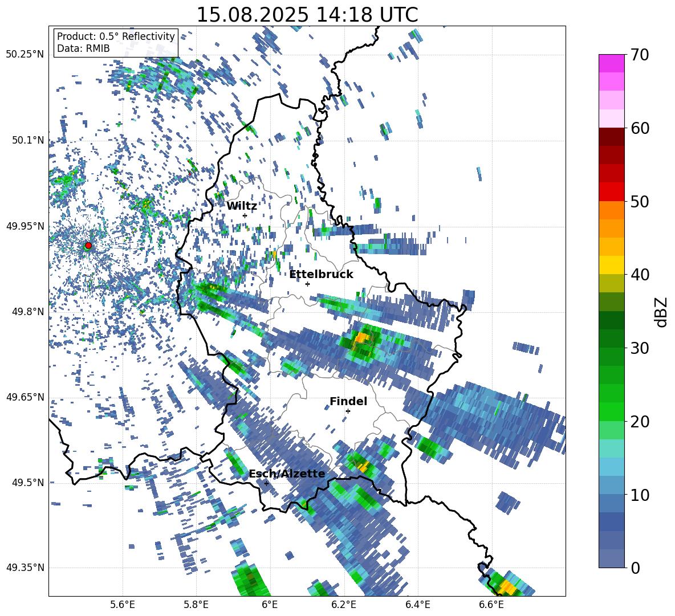The width and height of the screenshot is (675, 616).
Task: Click the 6°E longitude label
Action: (270, 605)
